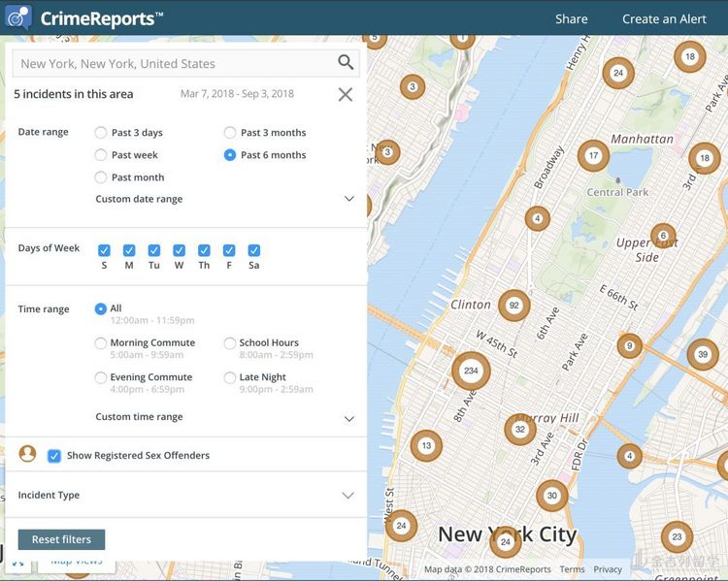The width and height of the screenshot is (728, 581).
Task: Close the filter panel with X
Action: 345,94
